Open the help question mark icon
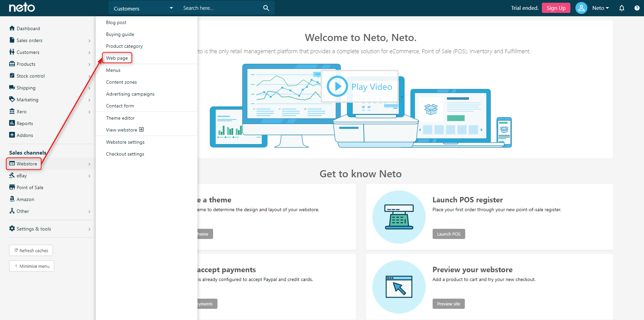 [x=637, y=8]
